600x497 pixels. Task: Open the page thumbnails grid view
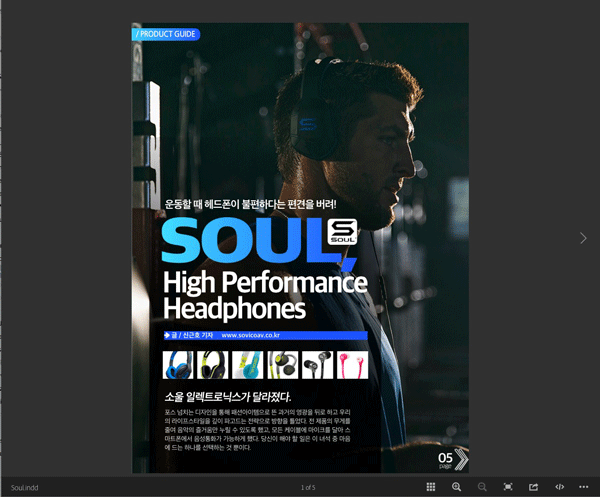tap(430, 486)
